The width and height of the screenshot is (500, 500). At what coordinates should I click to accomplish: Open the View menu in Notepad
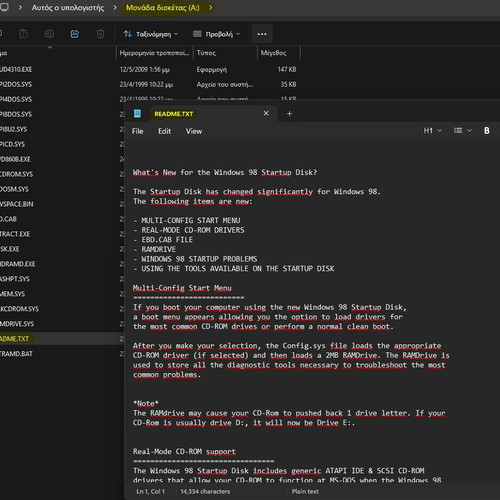pyautogui.click(x=194, y=131)
